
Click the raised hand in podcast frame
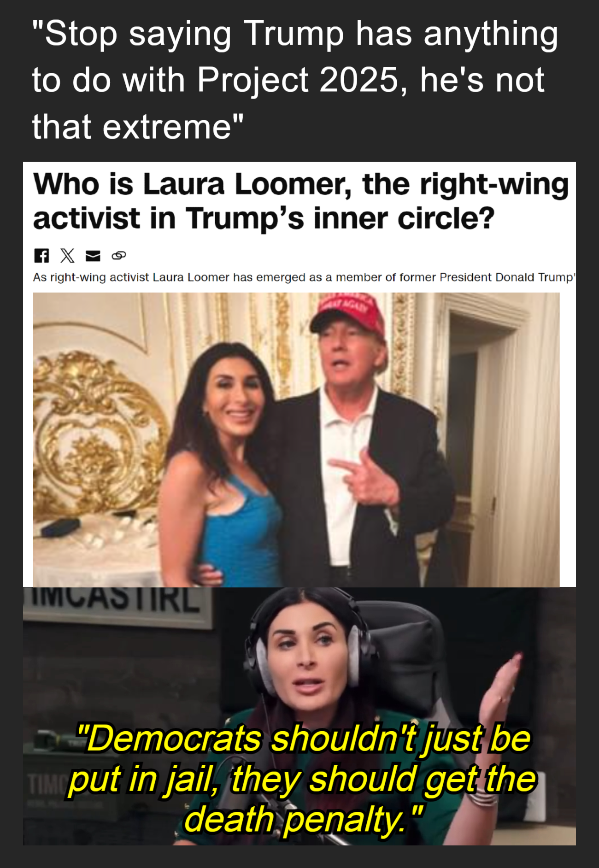[x=500, y=700]
